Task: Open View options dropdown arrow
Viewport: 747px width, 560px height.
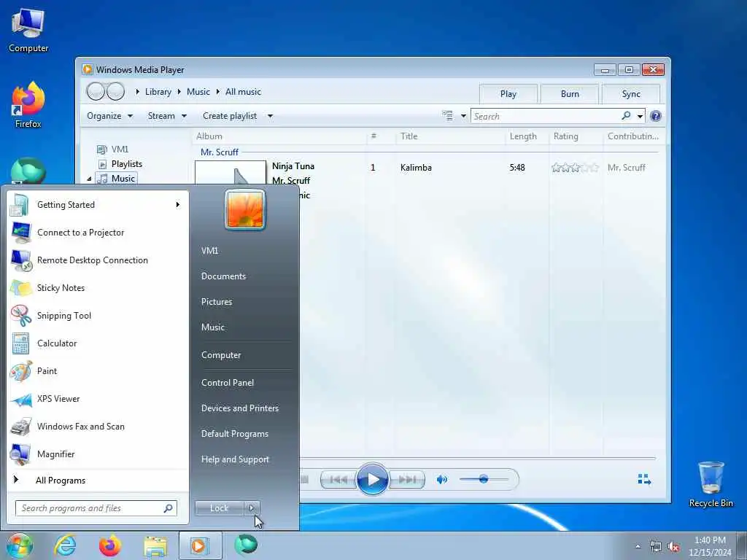Action: (x=463, y=116)
